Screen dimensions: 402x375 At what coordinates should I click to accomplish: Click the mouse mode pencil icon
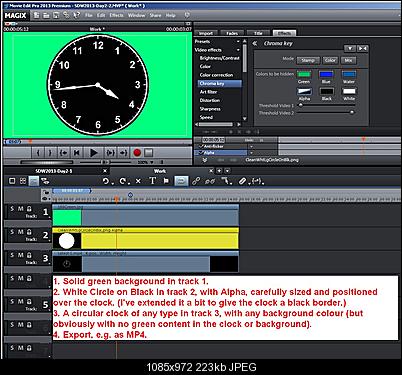242,181
